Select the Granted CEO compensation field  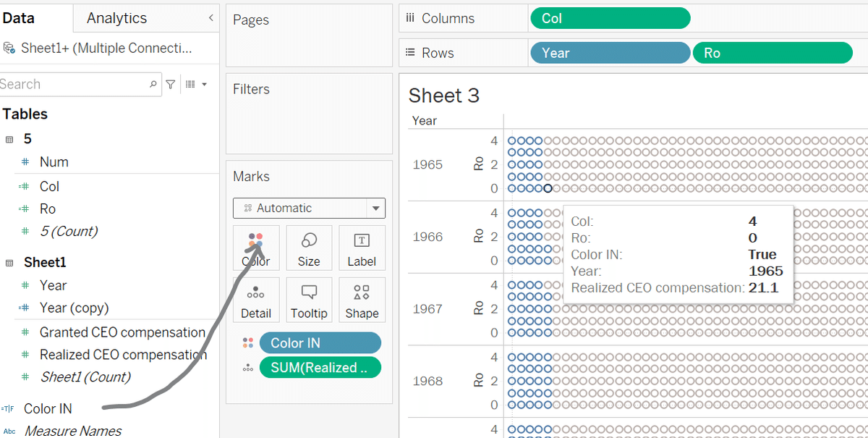(x=122, y=332)
